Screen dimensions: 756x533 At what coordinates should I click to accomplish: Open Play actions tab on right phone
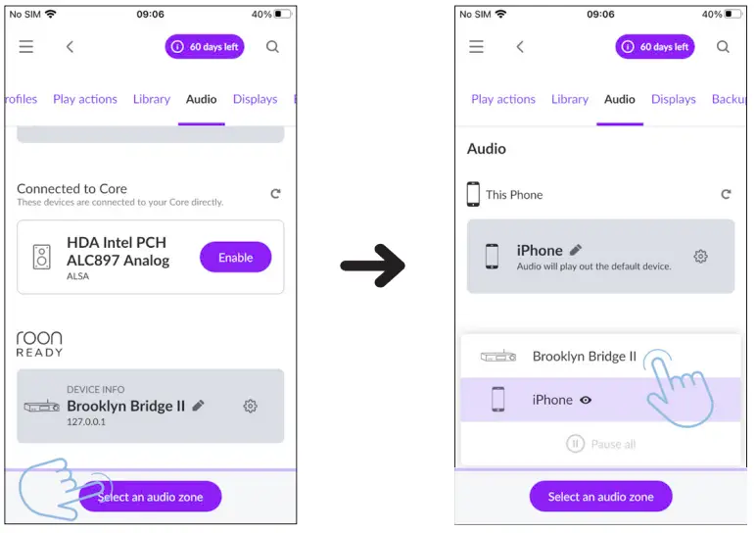(503, 99)
